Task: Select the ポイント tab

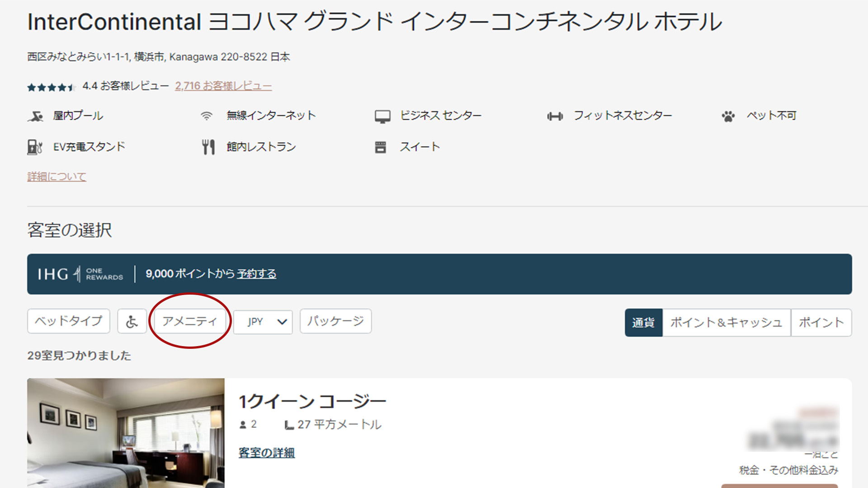Action: point(821,323)
